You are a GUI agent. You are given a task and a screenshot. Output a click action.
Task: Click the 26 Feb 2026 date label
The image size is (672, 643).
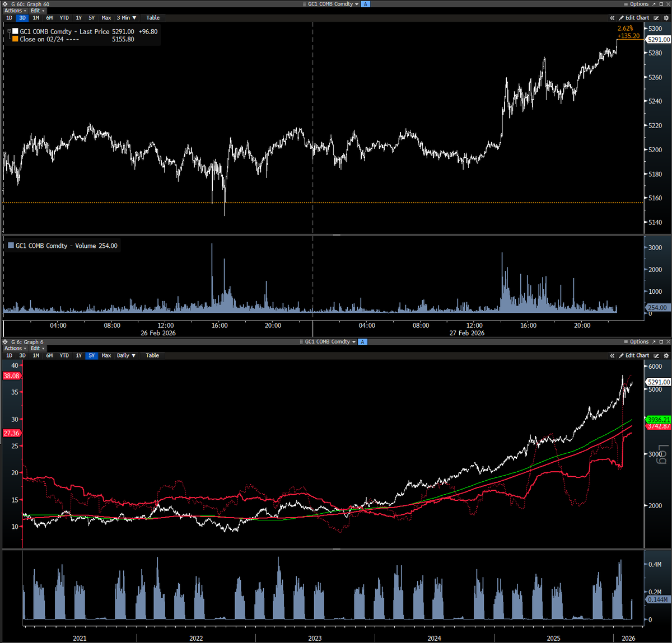(158, 333)
